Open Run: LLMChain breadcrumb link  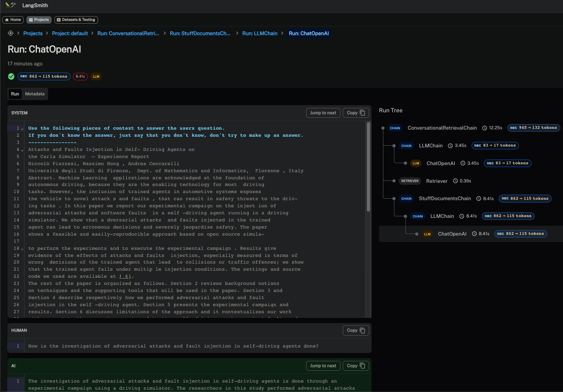(x=260, y=33)
